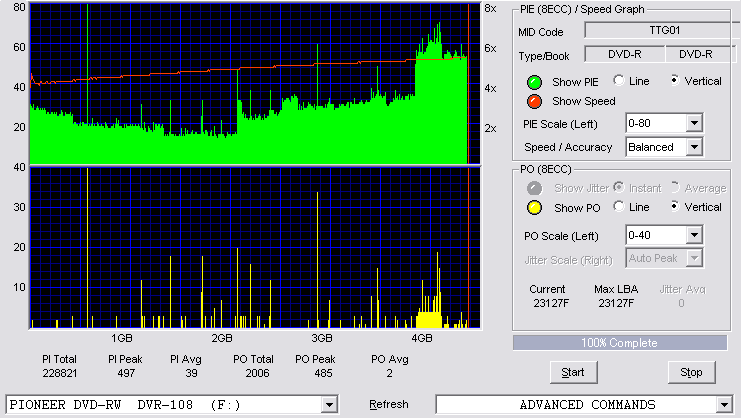741x418 pixels.
Task: Click the Jitter Avg label
Action: 682,289
